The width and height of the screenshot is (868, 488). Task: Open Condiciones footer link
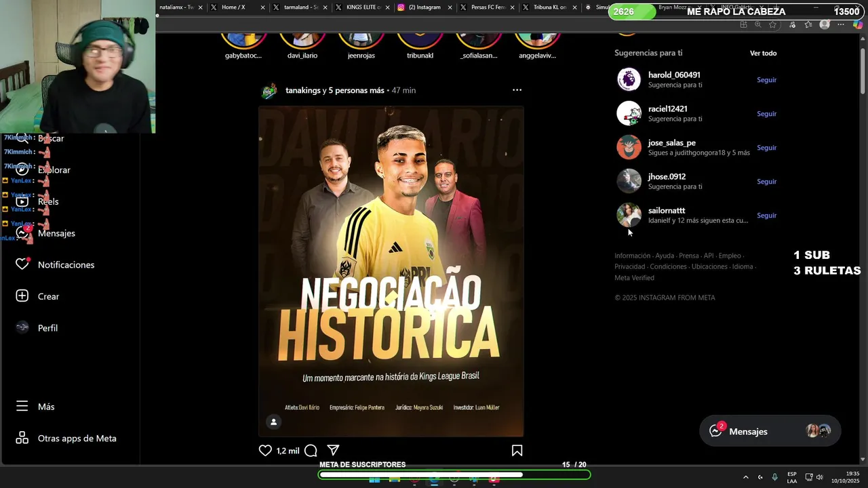[x=668, y=266]
